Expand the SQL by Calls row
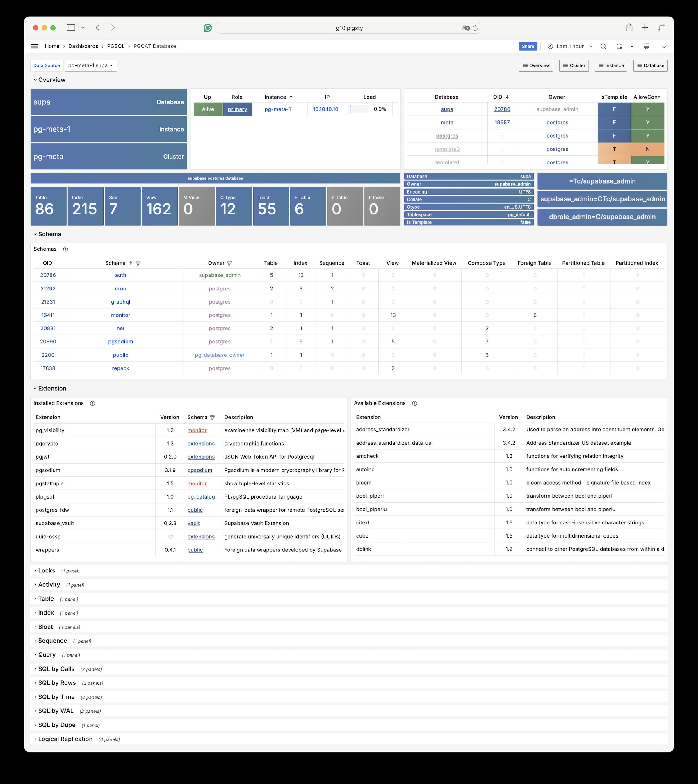Viewport: 698px width, 784px height. pyautogui.click(x=56, y=669)
